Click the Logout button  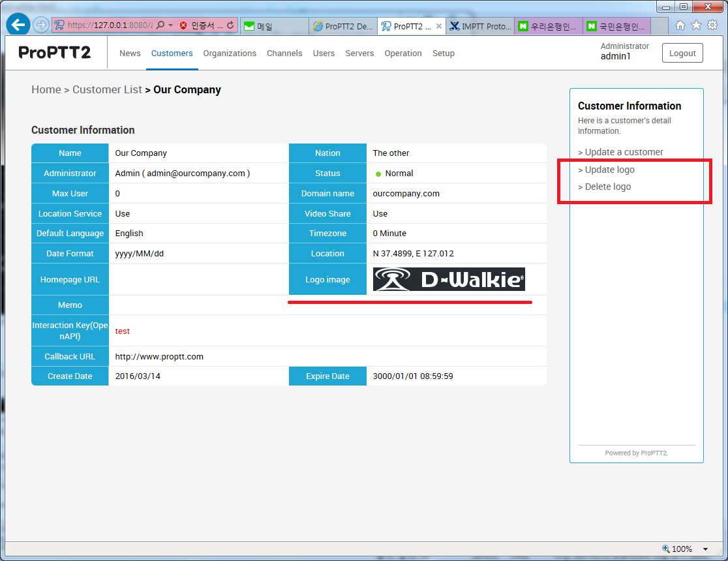[682, 53]
